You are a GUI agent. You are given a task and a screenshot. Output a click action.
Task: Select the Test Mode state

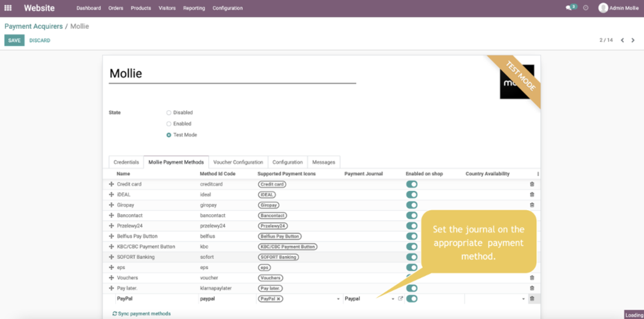(169, 135)
